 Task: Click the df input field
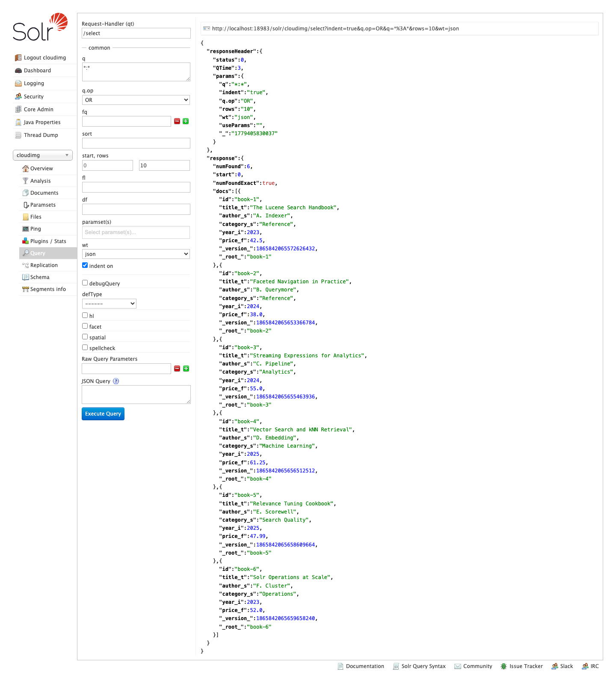point(136,209)
